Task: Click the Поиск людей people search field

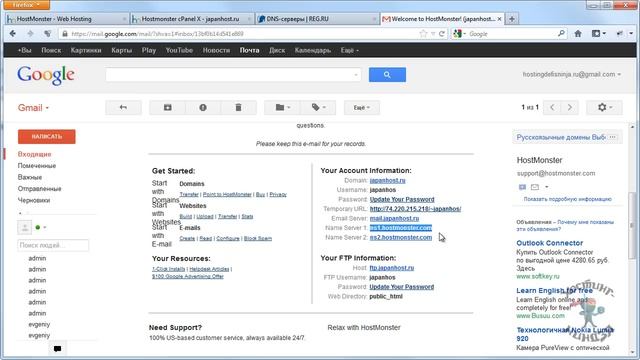Action: pyautogui.click(x=53, y=245)
